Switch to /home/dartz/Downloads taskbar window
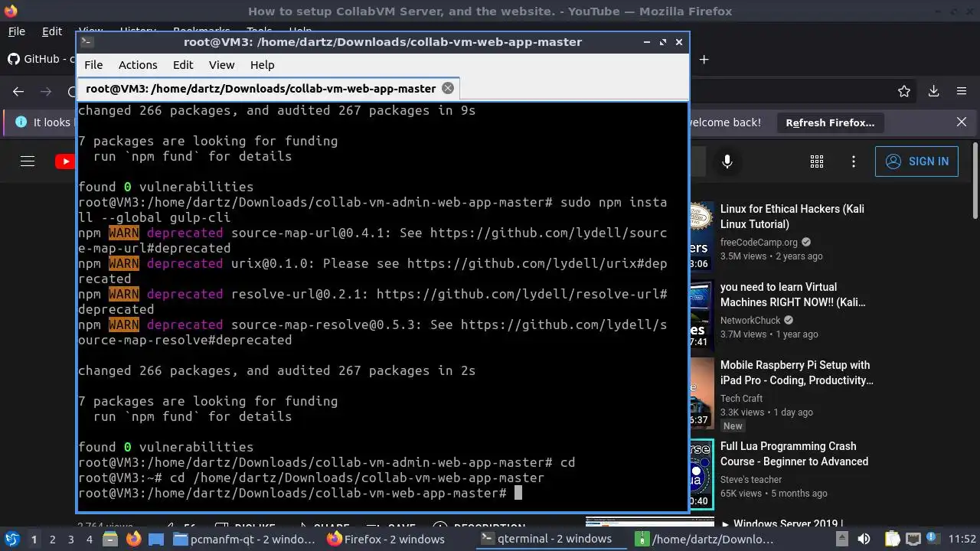Viewport: 980px width, 551px height. click(x=704, y=540)
